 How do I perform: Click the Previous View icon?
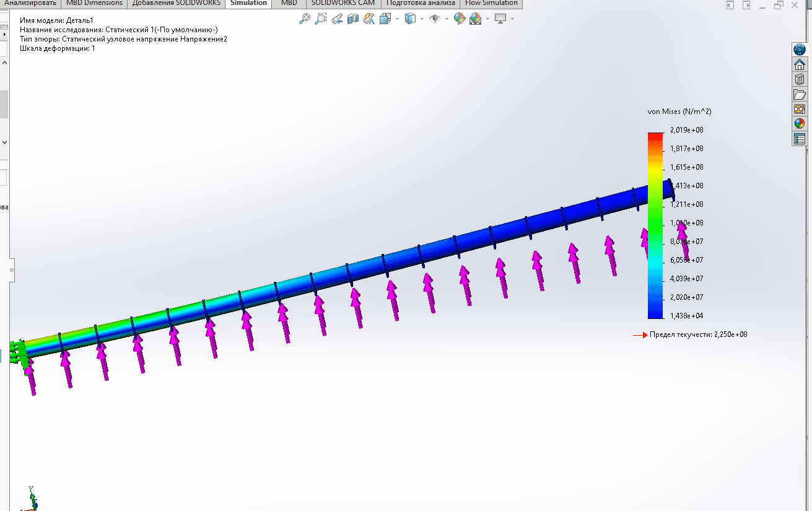coord(337,19)
